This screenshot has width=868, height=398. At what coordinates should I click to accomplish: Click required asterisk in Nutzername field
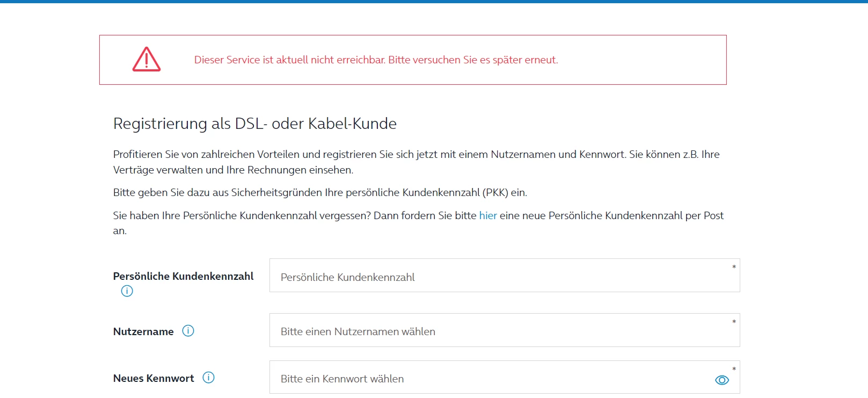tap(734, 322)
